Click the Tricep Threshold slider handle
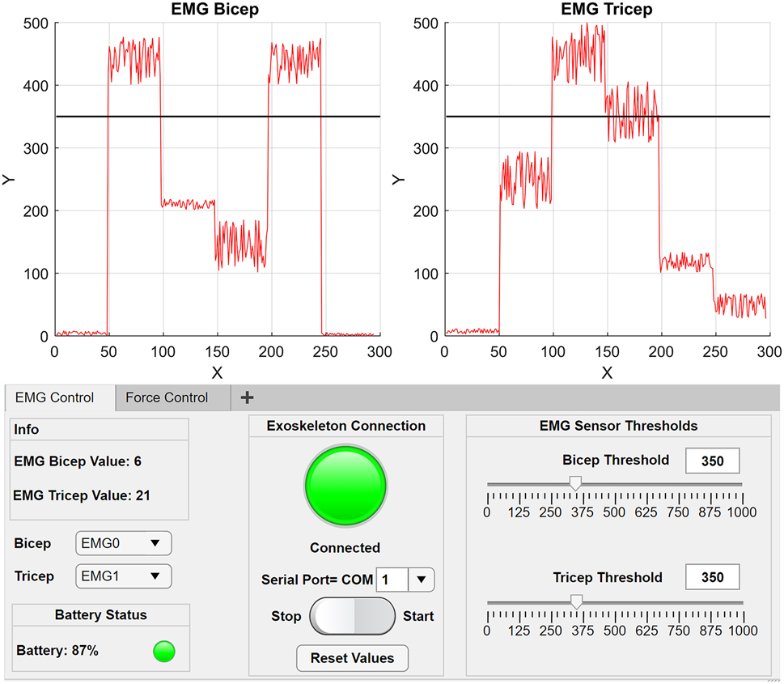 click(x=576, y=601)
